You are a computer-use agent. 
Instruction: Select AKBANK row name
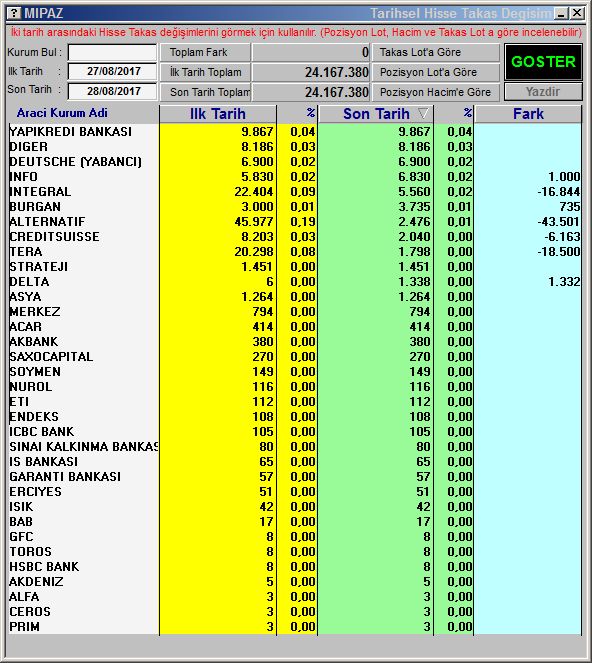[x=34, y=342]
